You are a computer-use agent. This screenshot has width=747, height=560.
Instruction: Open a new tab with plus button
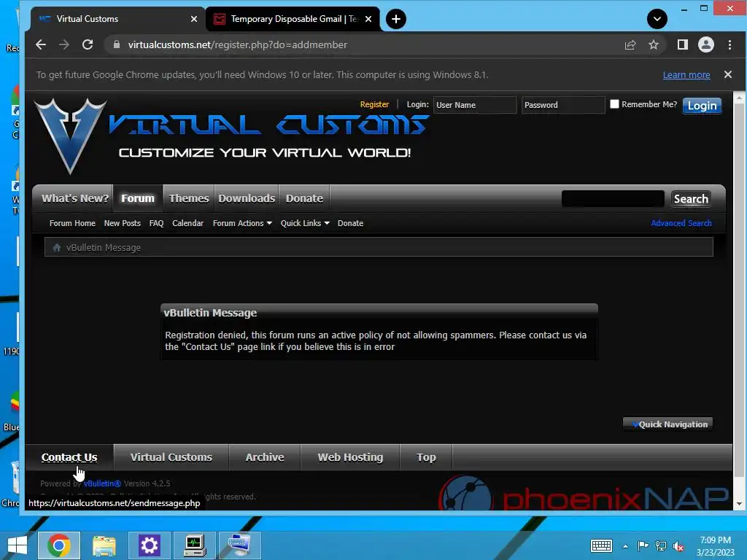[395, 19]
